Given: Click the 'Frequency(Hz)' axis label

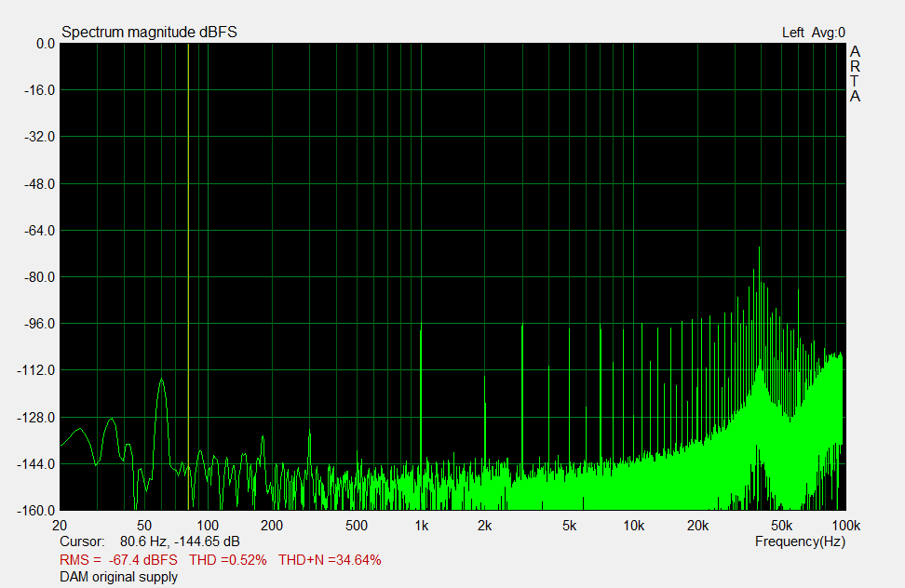Looking at the screenshot, I should click(800, 541).
